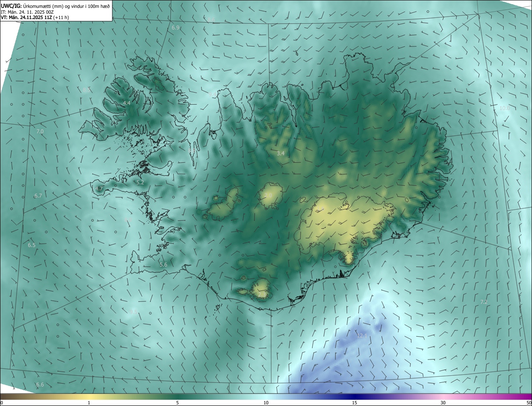Click the 6.5 value label
Viewport: 532px width, 406px height.
point(32,245)
